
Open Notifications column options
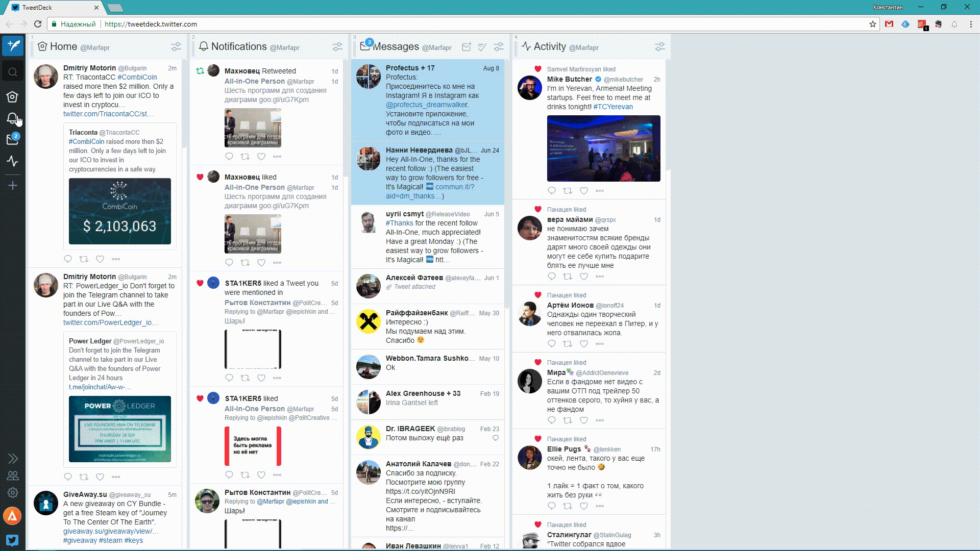(x=337, y=47)
